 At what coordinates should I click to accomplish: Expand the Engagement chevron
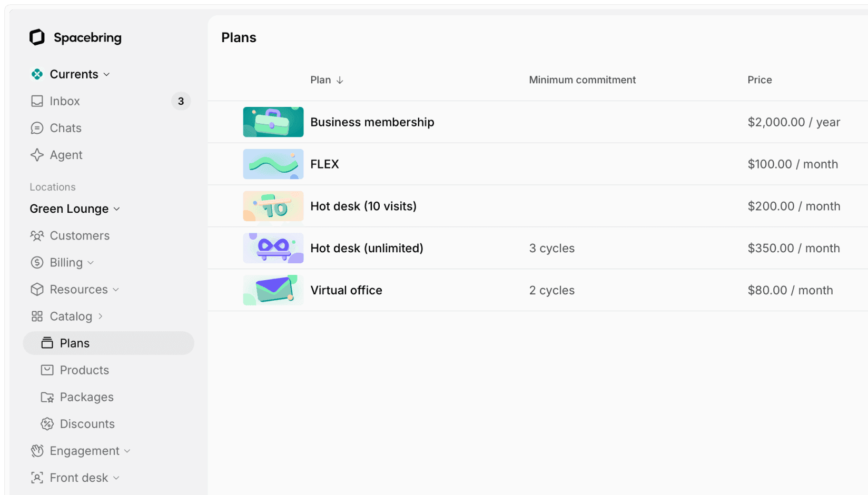(127, 451)
